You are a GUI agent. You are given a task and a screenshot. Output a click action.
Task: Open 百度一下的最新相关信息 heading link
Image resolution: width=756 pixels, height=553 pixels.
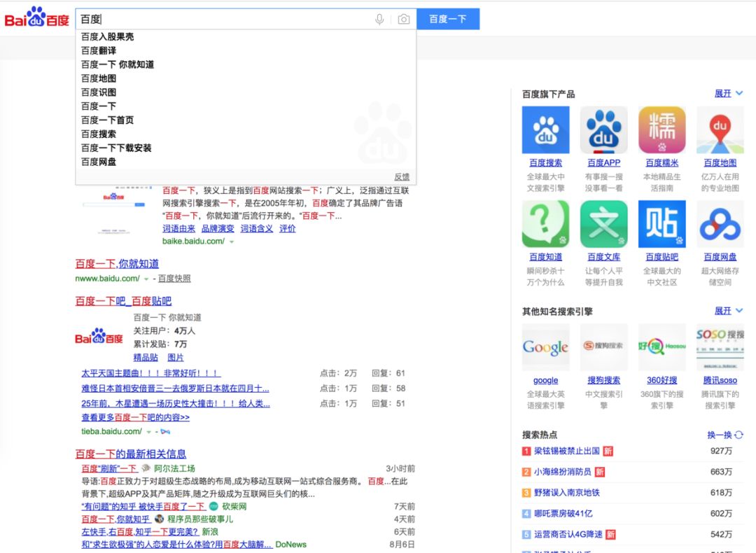[x=131, y=454]
